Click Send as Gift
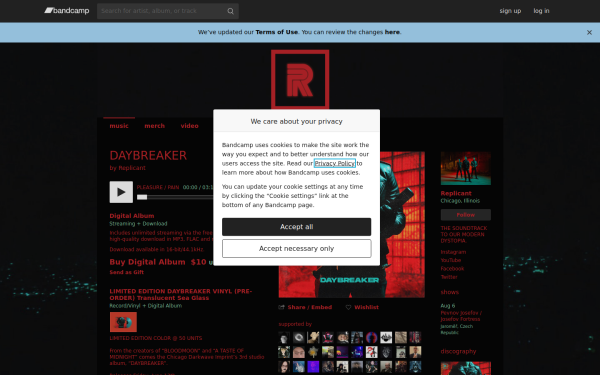This screenshot has height=375, width=600. coord(127,272)
